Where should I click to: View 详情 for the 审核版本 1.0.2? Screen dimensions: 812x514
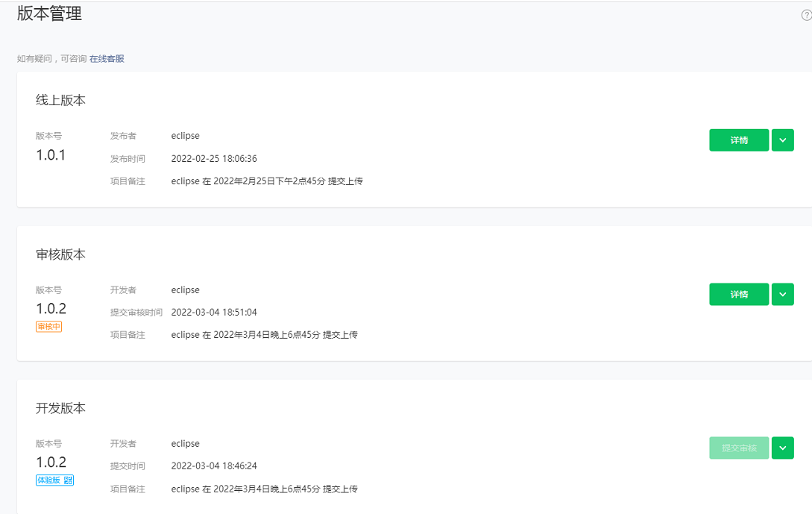coord(739,295)
